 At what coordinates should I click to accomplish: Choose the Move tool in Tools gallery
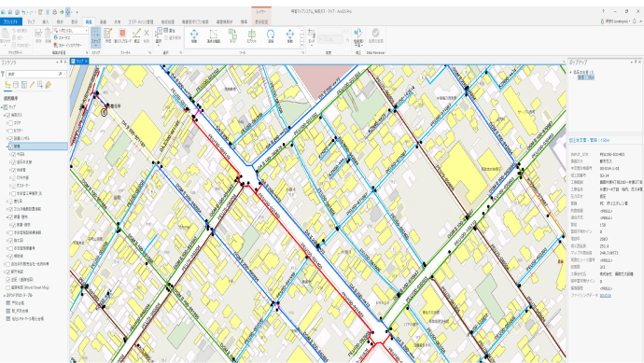tap(194, 35)
